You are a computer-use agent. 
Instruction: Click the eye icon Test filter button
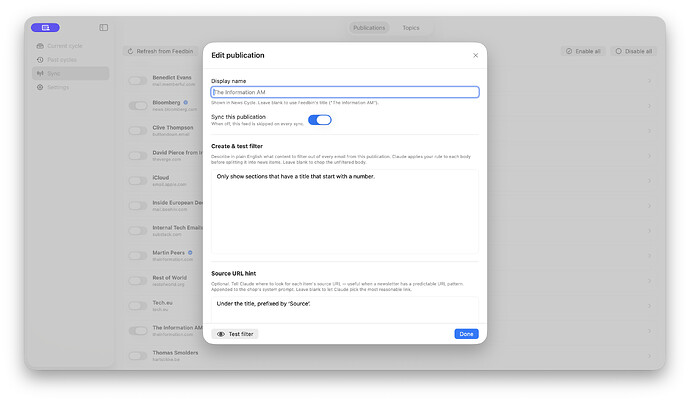click(235, 334)
